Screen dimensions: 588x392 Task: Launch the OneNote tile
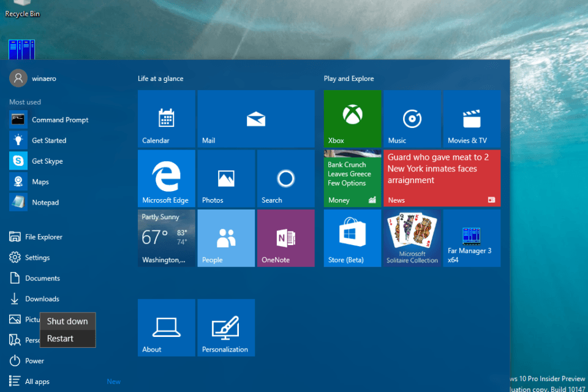285,238
